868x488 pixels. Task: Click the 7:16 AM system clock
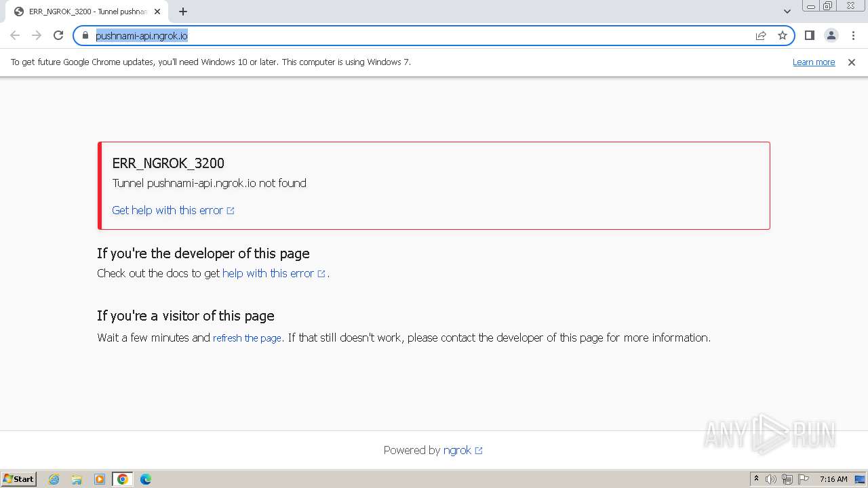tap(833, 479)
